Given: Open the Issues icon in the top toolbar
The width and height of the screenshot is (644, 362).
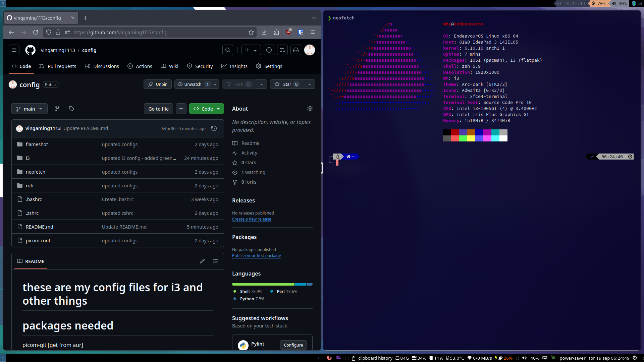Looking at the screenshot, I should [x=269, y=50].
